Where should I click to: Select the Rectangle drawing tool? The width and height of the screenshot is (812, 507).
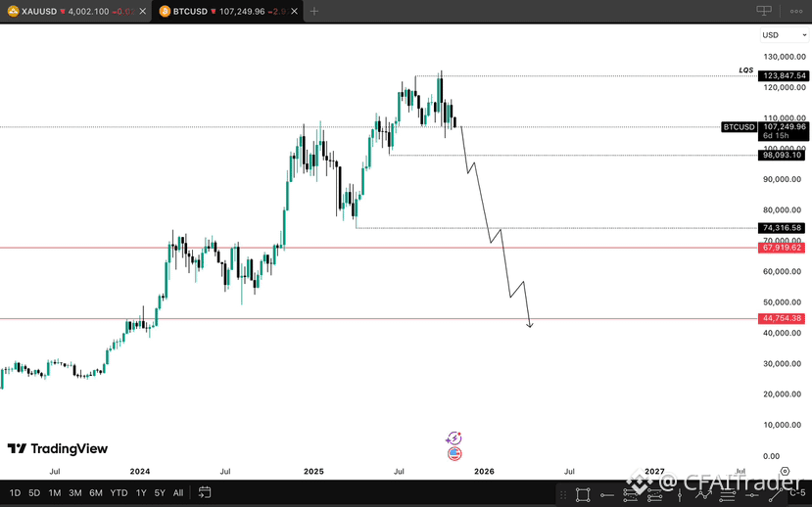point(583,495)
